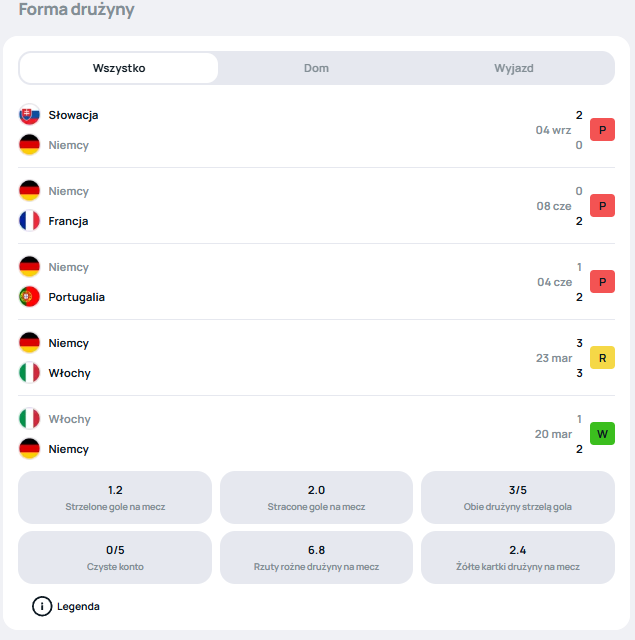Select the Wszystko tab
Viewport: 635px width, 640px height.
click(x=119, y=68)
